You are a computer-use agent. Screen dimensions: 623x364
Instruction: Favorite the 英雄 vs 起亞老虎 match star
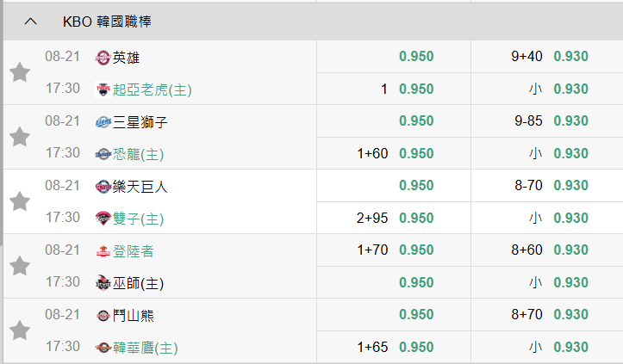click(20, 72)
